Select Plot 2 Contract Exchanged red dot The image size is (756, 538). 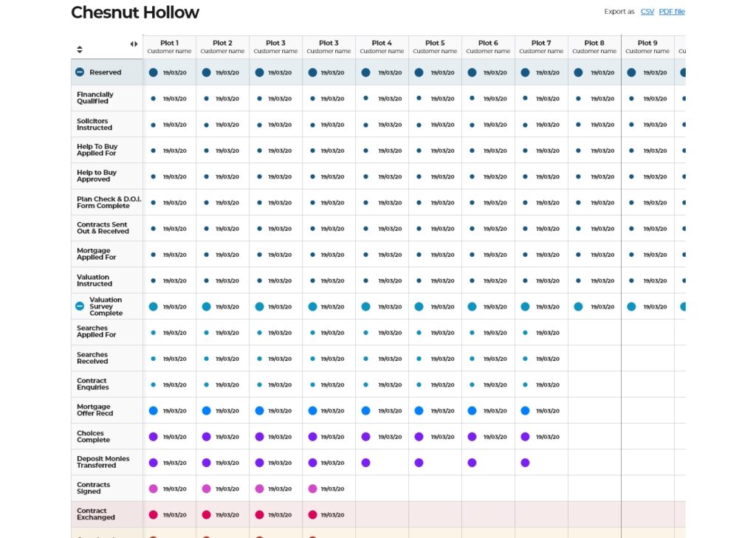[x=206, y=514]
